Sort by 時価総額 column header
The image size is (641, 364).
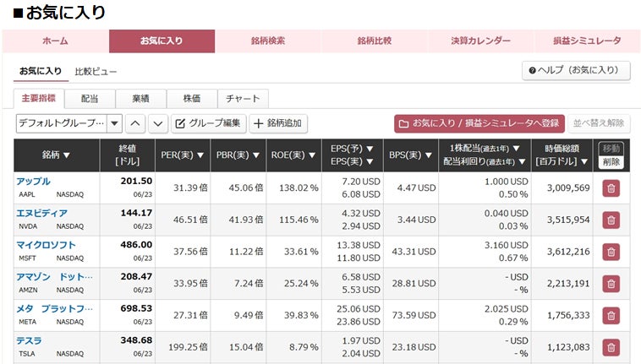pyautogui.click(x=562, y=155)
